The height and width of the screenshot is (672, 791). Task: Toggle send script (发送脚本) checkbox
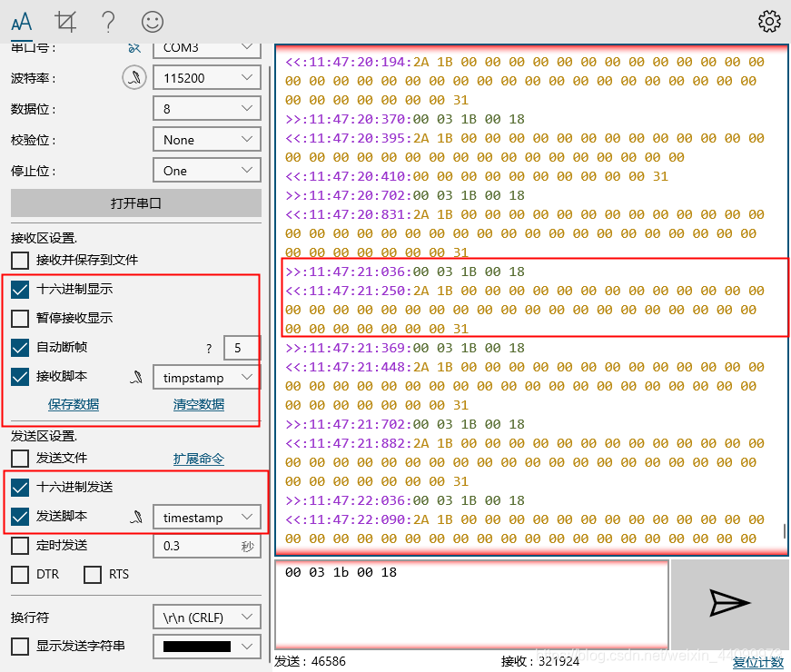pyautogui.click(x=20, y=517)
